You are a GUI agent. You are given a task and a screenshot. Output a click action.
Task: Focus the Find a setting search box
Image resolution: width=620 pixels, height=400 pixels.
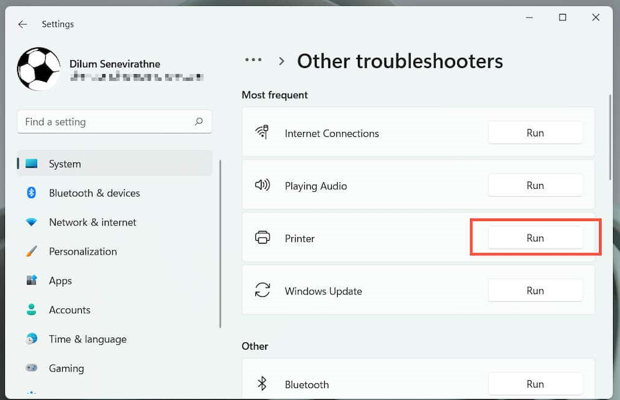click(x=105, y=122)
